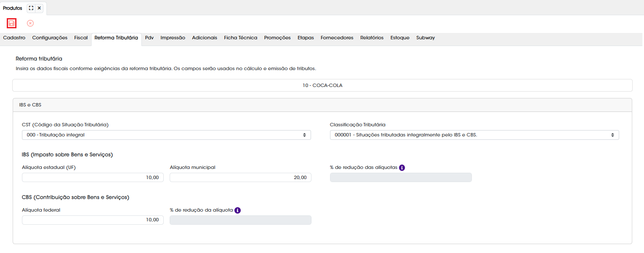The height and width of the screenshot is (253, 644).
Task: View the Promoções tab
Action: tap(277, 38)
